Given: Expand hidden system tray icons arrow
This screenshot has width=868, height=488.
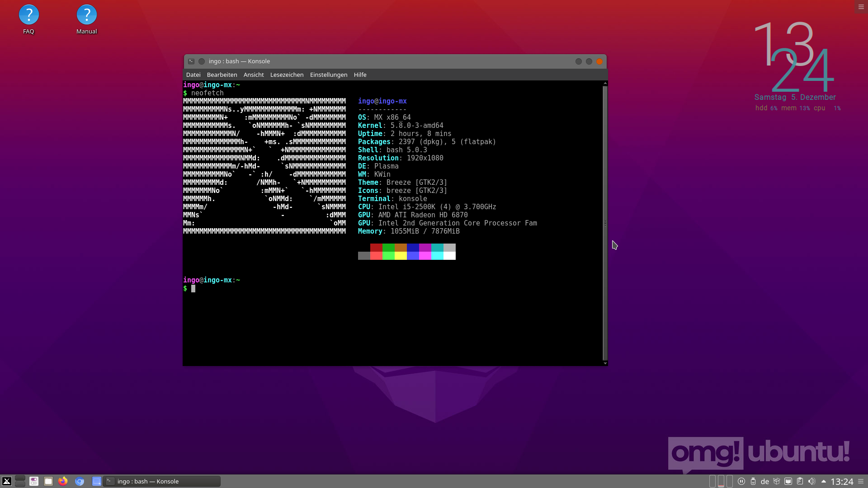Looking at the screenshot, I should tap(823, 481).
